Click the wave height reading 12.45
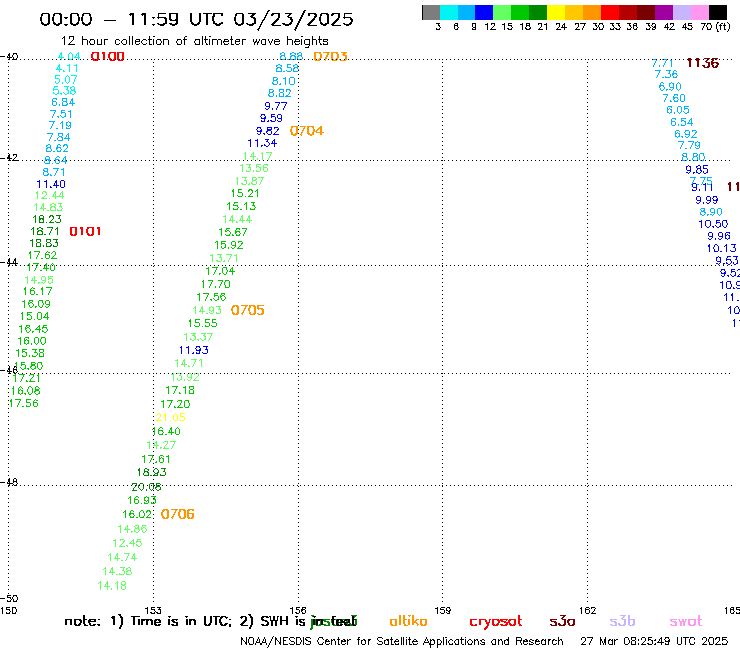The image size is (740, 650). (127, 543)
